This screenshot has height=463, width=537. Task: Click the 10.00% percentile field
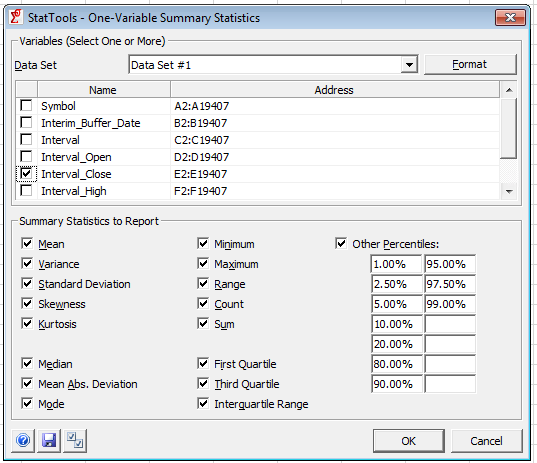[396, 324]
